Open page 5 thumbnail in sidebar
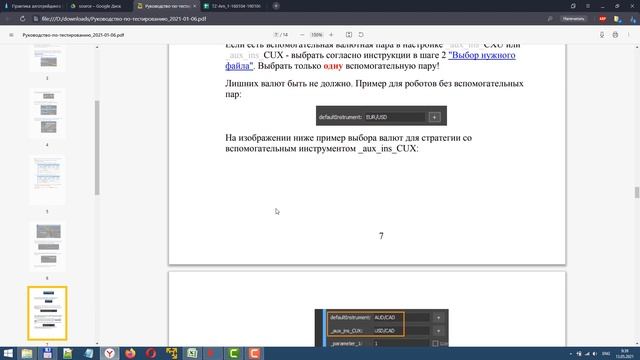Screen dimensions: 640x360 48,180
